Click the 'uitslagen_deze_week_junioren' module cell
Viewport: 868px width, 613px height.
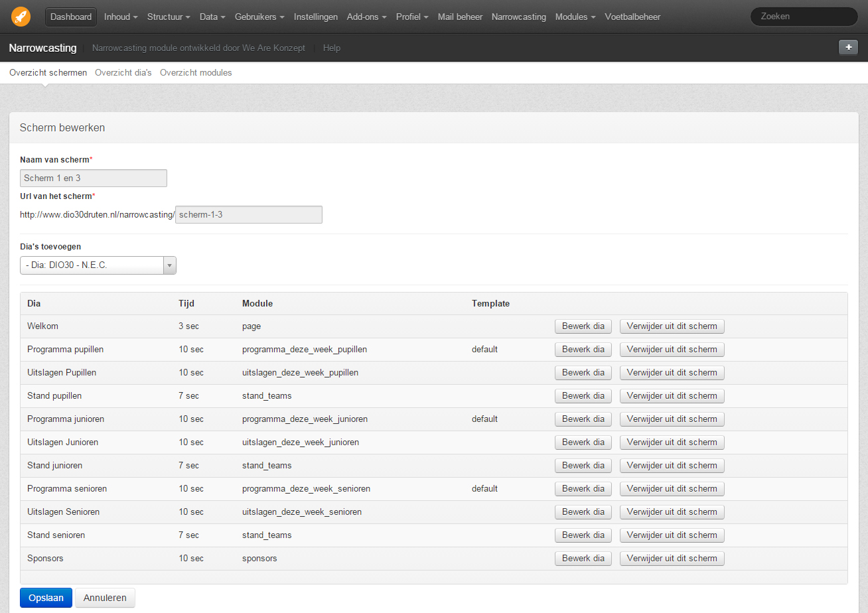(x=301, y=443)
